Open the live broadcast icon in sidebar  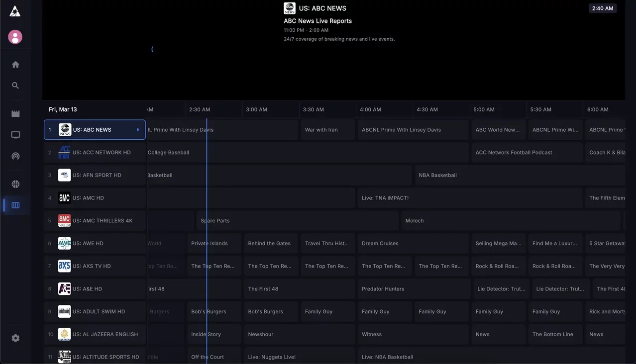click(15, 156)
